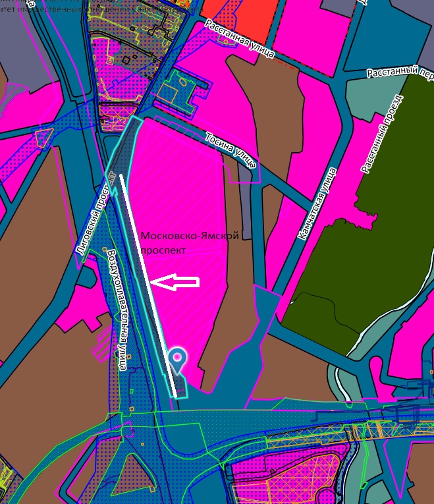Select the Тосина улица street label
The width and height of the screenshot is (434, 504).
[231, 150]
